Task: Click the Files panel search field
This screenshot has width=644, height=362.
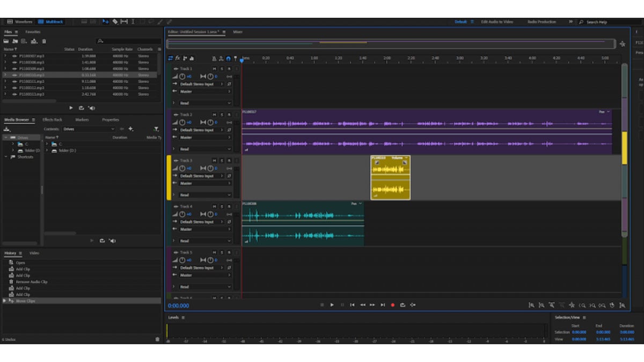Action: 128,41
